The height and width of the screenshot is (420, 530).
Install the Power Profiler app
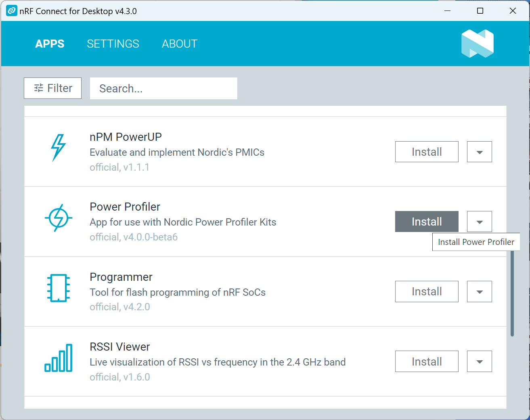click(x=427, y=221)
